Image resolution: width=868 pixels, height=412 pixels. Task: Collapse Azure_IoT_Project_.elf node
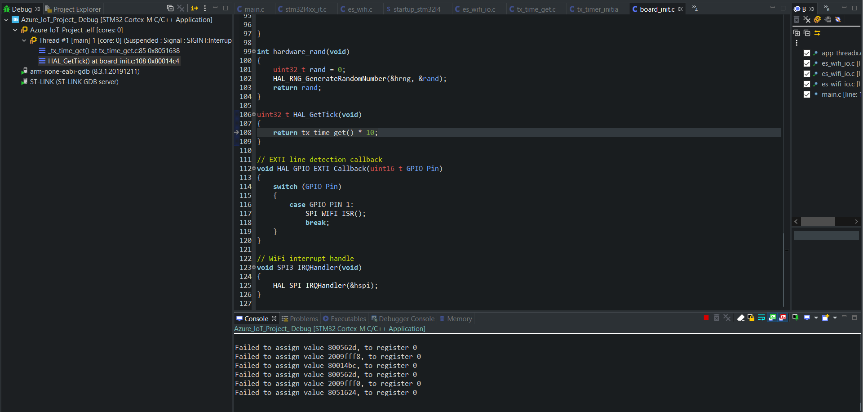click(15, 30)
